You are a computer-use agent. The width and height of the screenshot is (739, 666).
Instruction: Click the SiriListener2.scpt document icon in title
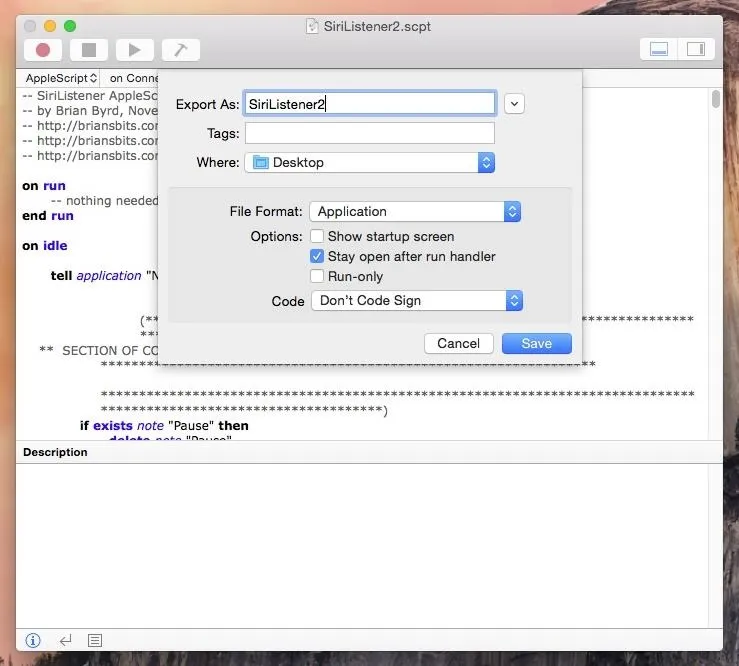[x=312, y=26]
